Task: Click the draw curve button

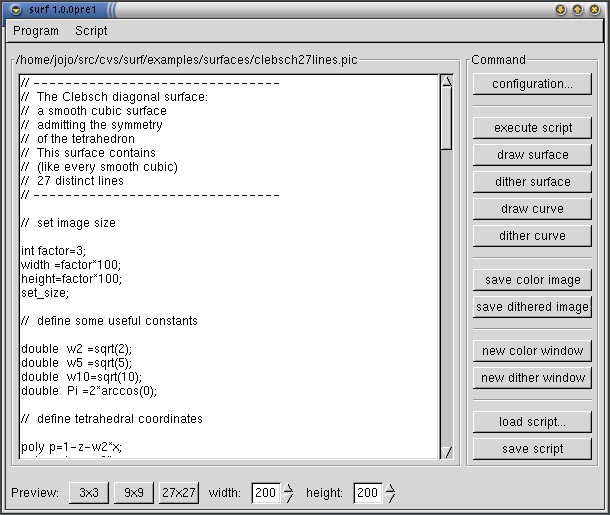Action: click(x=532, y=209)
